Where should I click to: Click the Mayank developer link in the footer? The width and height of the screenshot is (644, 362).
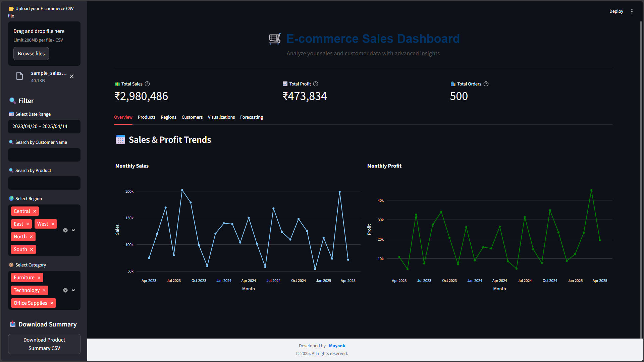337,346
